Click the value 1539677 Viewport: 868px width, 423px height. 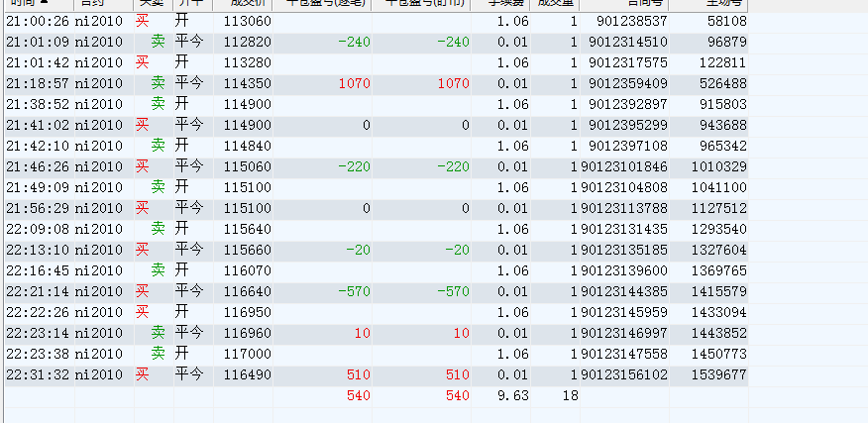pyautogui.click(x=719, y=374)
